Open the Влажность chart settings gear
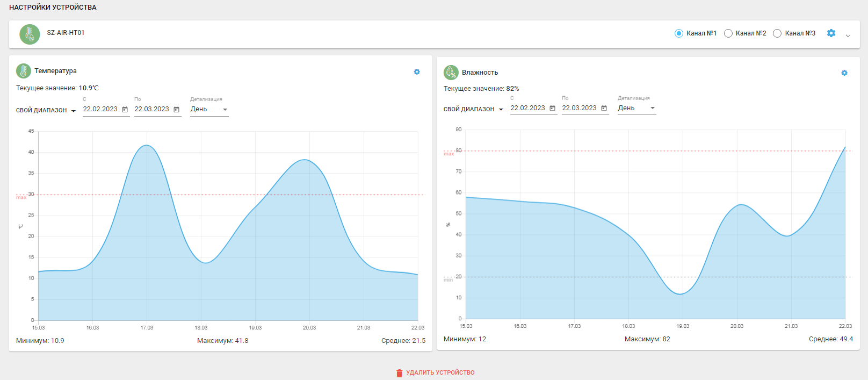This screenshot has width=868, height=380. point(844,73)
